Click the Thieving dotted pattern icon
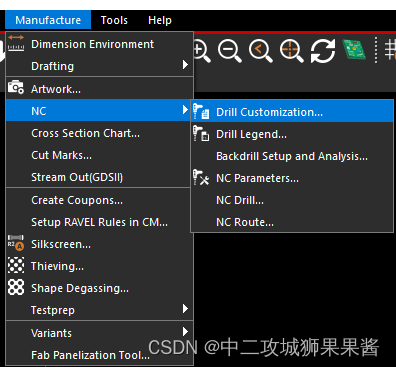396x367 pixels. pyautogui.click(x=16, y=265)
